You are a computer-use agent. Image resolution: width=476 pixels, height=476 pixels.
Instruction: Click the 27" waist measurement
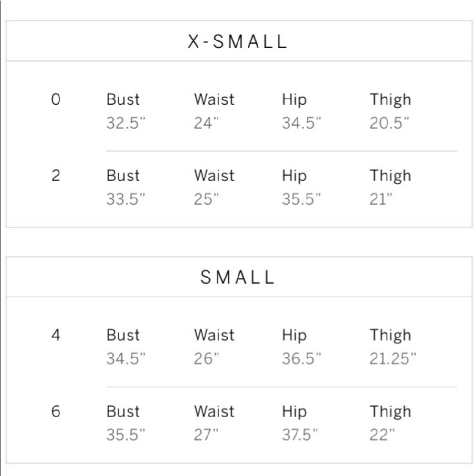pyautogui.click(x=206, y=435)
